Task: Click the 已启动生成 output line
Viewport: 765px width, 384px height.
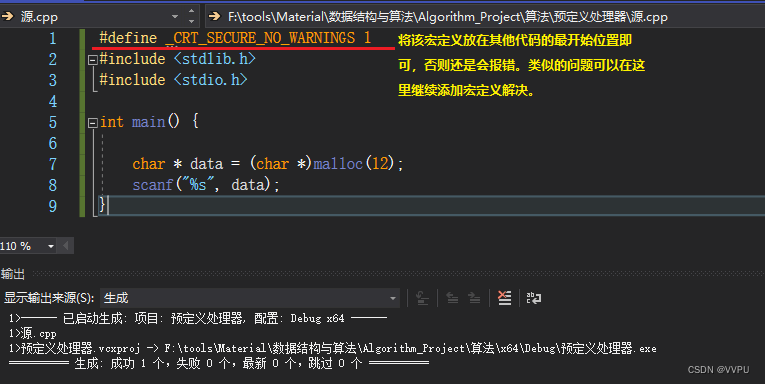Action: click(x=198, y=319)
